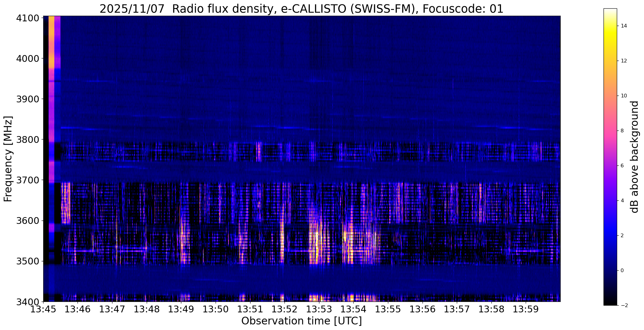Click the colorbar tick label 12
Screen dimensions: 644x330
click(x=624, y=61)
